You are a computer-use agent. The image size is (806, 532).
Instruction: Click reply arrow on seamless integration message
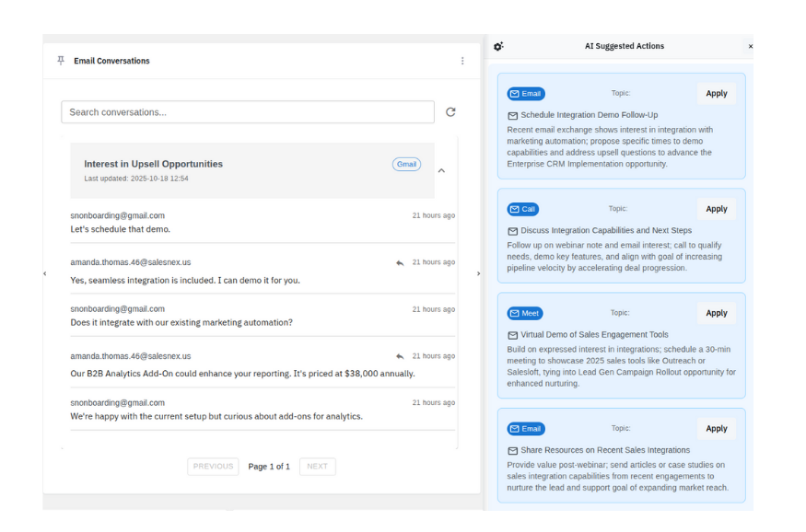399,262
